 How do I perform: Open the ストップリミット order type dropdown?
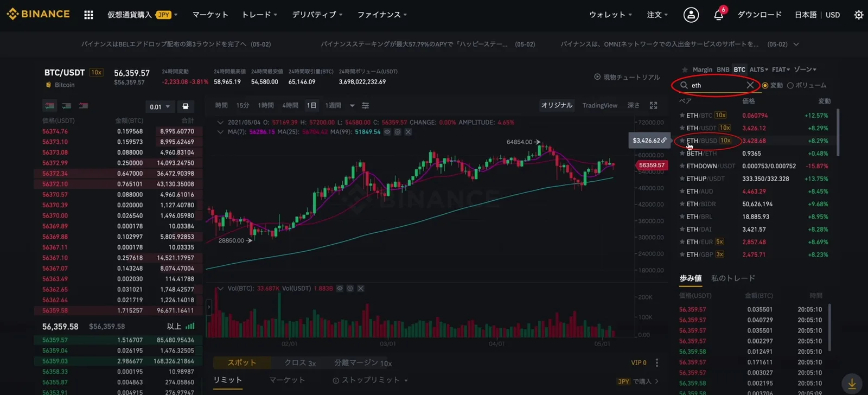tap(370, 380)
